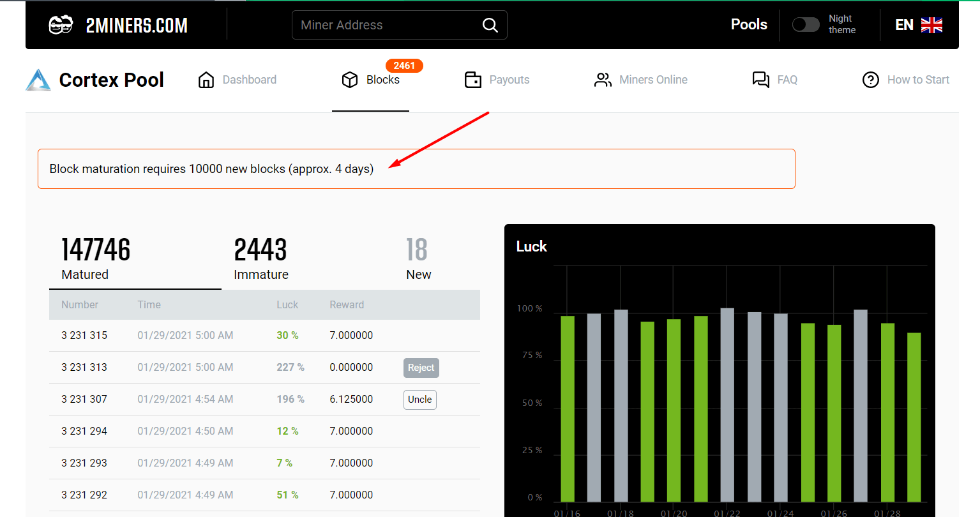The width and height of the screenshot is (980, 517).
Task: Click the How to Start question icon
Action: 871,80
